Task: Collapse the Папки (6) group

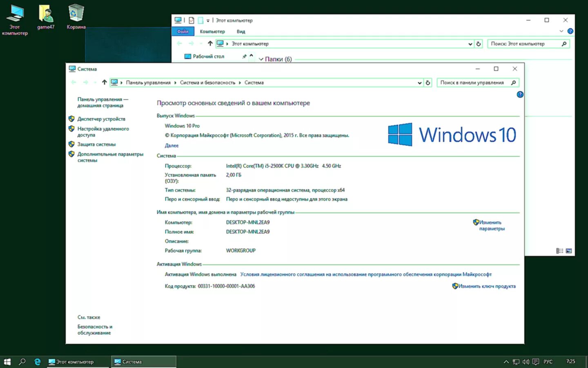Action: [261, 59]
